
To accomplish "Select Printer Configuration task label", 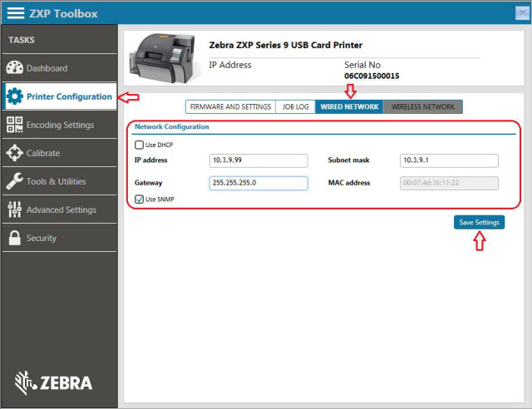I will coord(69,96).
